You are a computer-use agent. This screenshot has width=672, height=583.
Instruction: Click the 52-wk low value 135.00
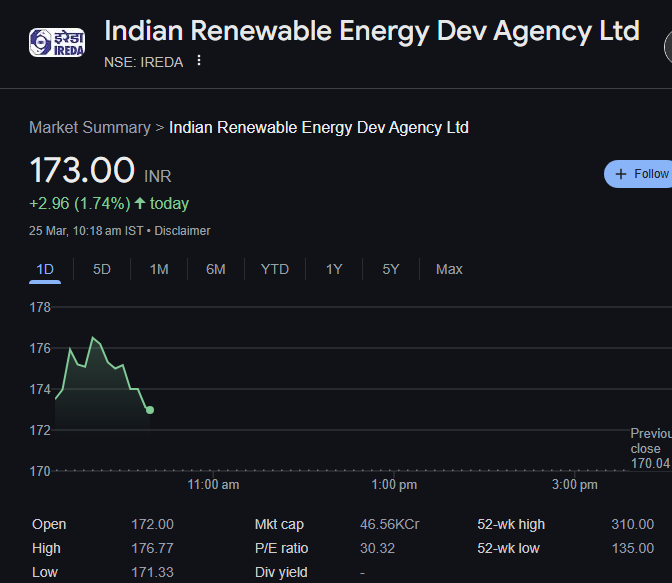(x=633, y=548)
